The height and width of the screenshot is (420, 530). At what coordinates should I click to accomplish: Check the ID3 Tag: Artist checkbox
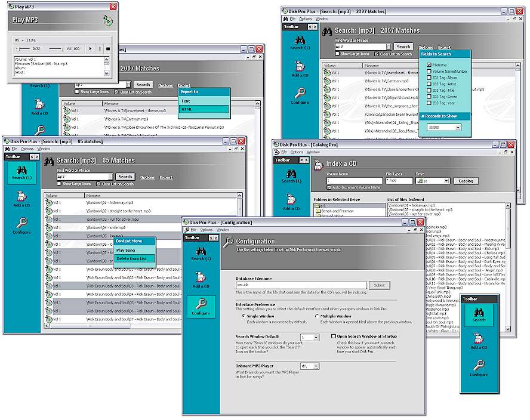pos(429,84)
